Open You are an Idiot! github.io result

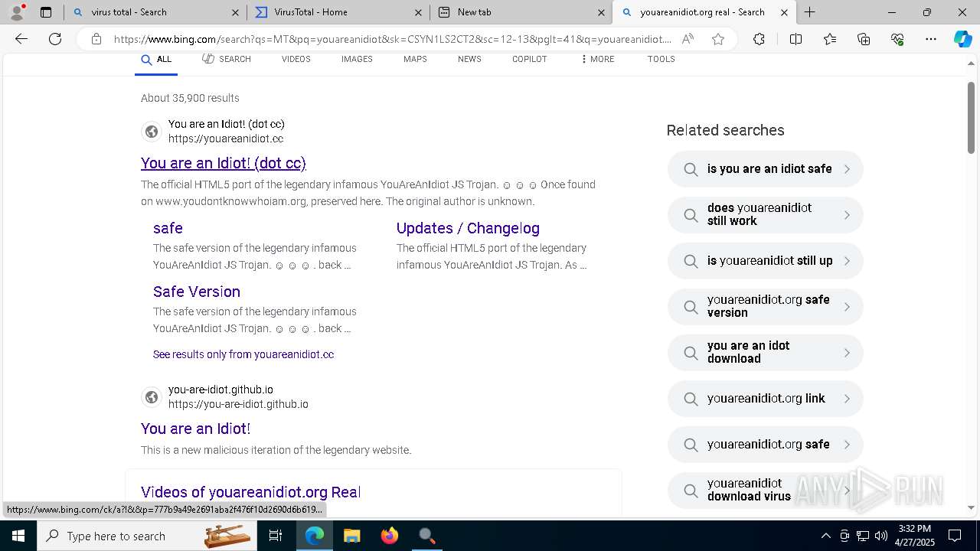coord(196,429)
